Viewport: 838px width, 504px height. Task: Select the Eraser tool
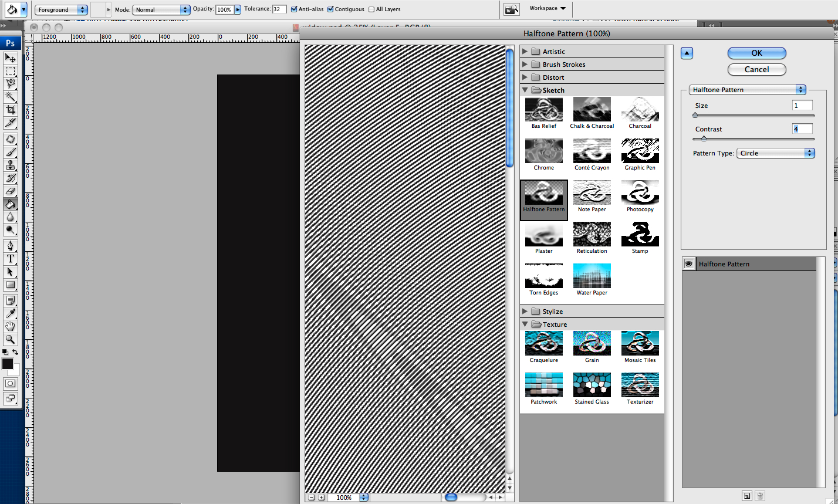pos(11,191)
